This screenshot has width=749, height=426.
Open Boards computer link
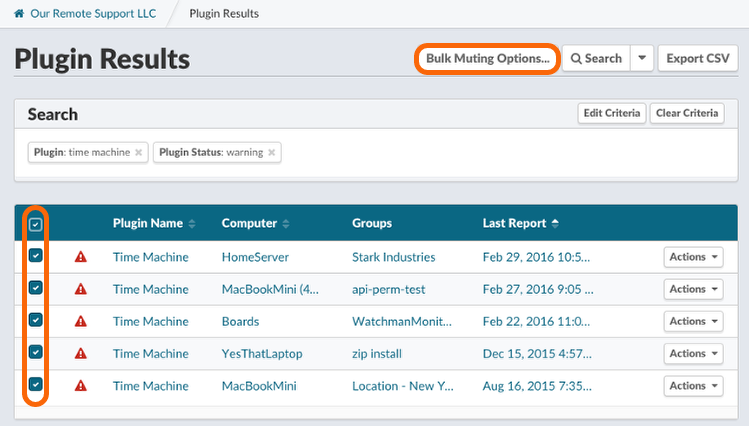[x=240, y=321]
